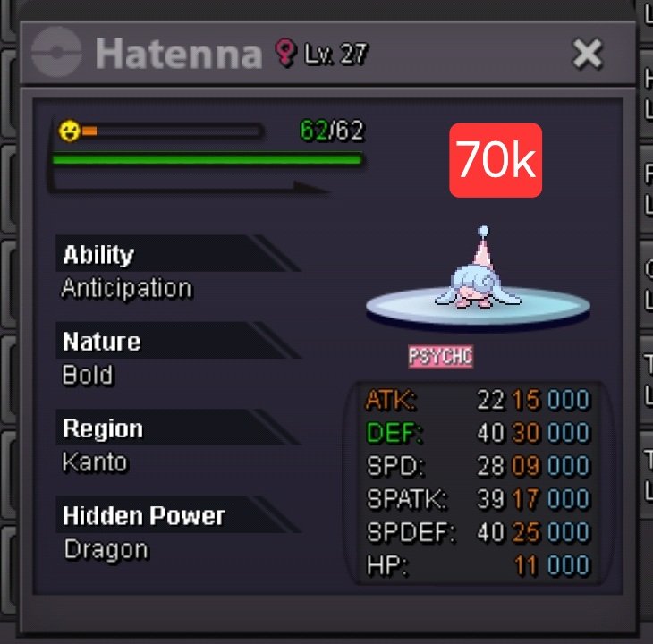Screen dimensions: 653x644
Task: Click the pink female gender symbol
Action: click(285, 52)
